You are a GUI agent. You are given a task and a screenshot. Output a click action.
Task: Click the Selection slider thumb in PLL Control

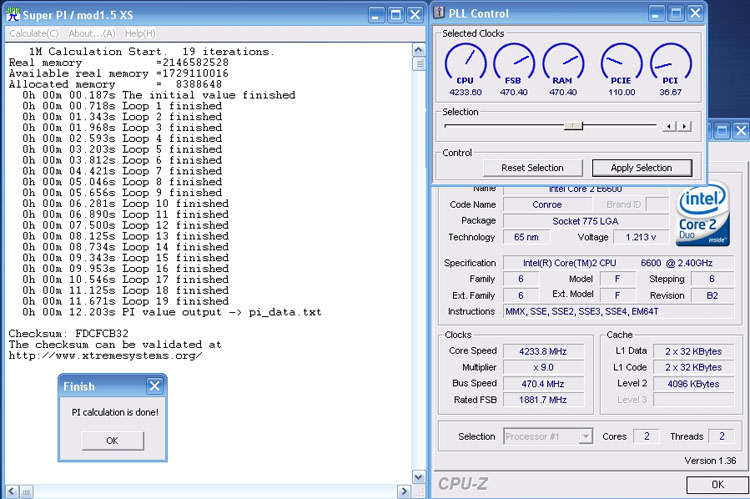(x=573, y=126)
